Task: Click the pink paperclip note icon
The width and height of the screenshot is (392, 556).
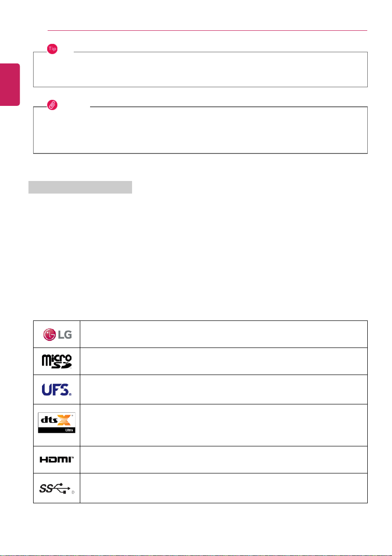Action: pos(52,104)
